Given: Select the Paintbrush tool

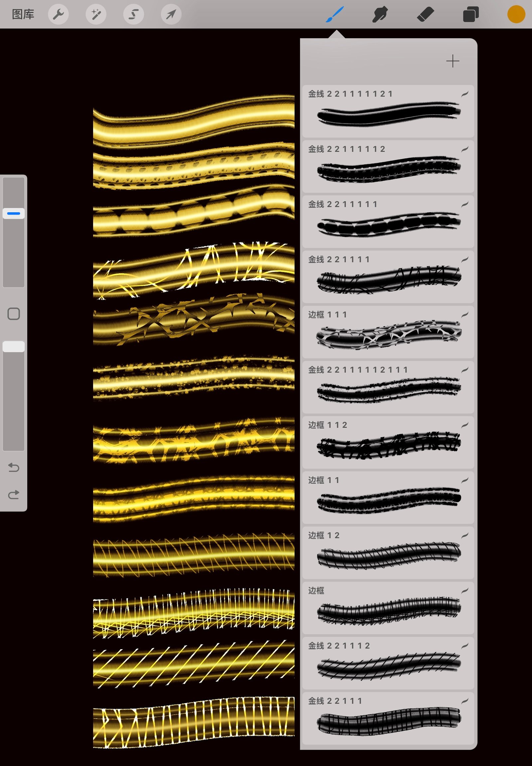Looking at the screenshot, I should coord(334,14).
